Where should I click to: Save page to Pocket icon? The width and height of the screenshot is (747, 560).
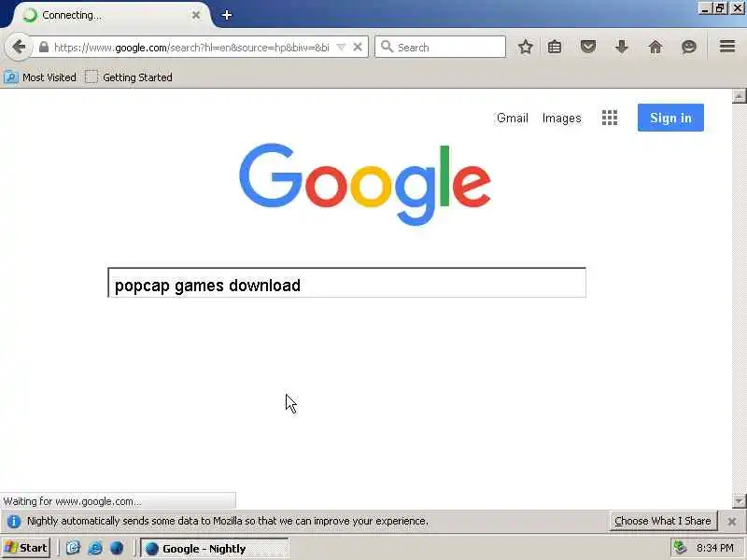pyautogui.click(x=588, y=47)
